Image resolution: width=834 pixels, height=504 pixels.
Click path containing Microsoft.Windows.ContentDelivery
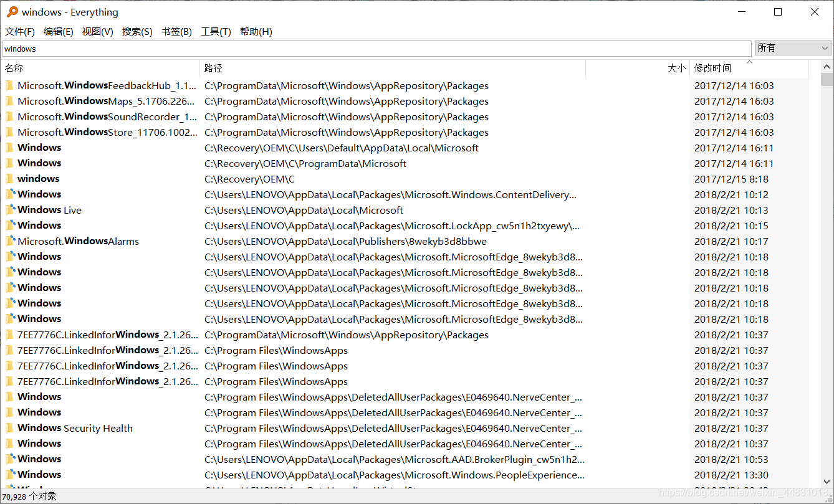390,194
